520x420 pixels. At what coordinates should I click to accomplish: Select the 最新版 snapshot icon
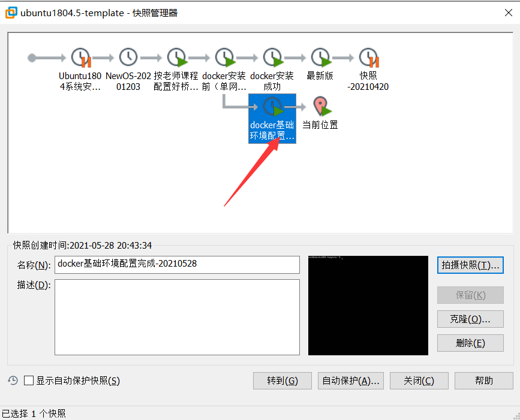pos(321,58)
